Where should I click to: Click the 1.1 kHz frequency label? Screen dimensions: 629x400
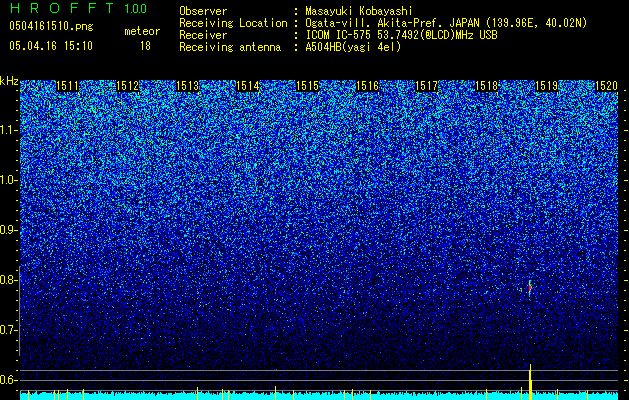(x=9, y=130)
